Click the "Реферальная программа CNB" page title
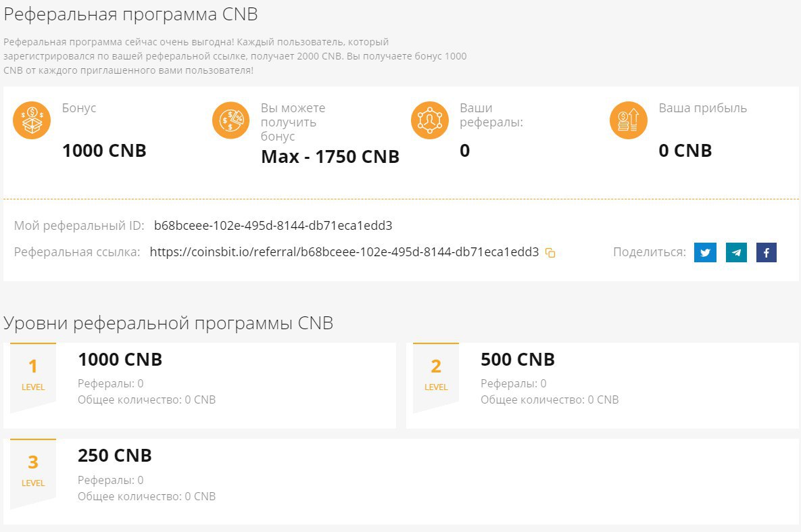The height and width of the screenshot is (532, 801). pyautogui.click(x=130, y=14)
